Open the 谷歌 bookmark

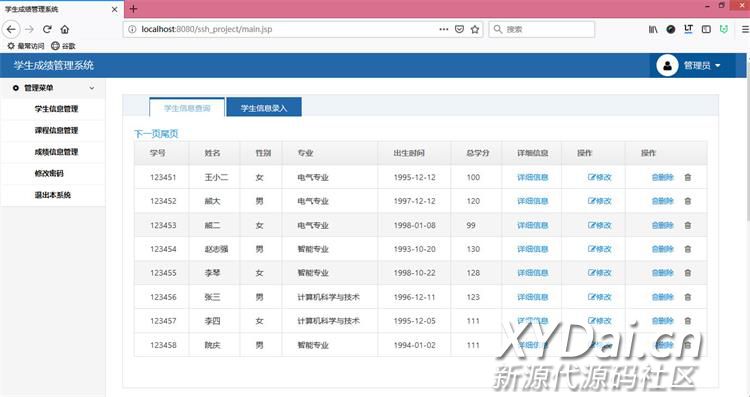point(63,46)
